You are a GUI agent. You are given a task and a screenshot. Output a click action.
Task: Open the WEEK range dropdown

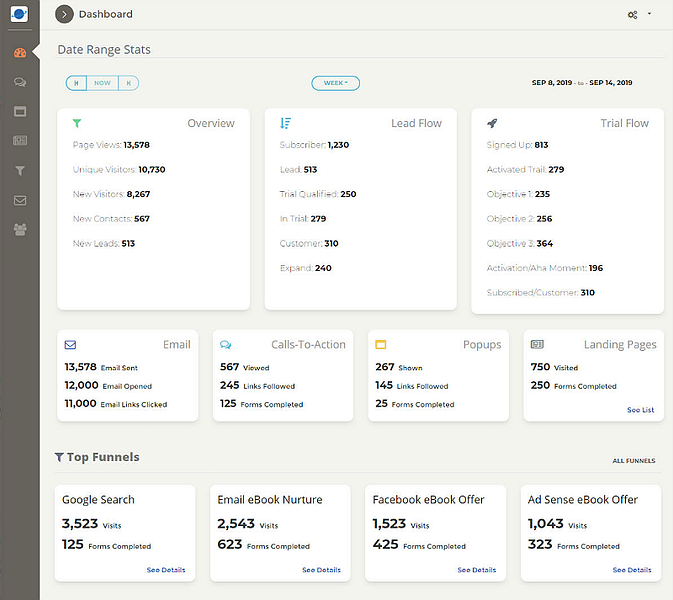[335, 83]
